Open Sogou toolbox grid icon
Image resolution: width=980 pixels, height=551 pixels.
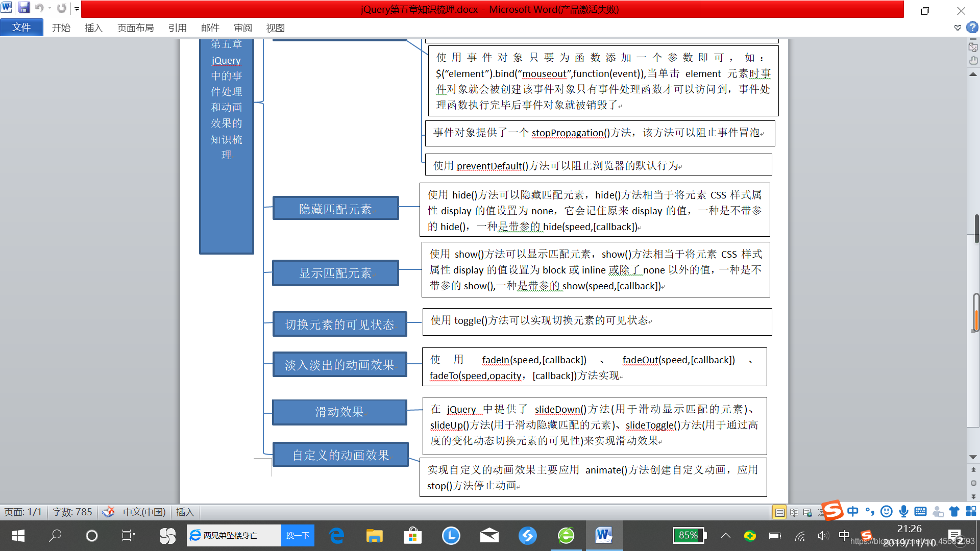[971, 511]
